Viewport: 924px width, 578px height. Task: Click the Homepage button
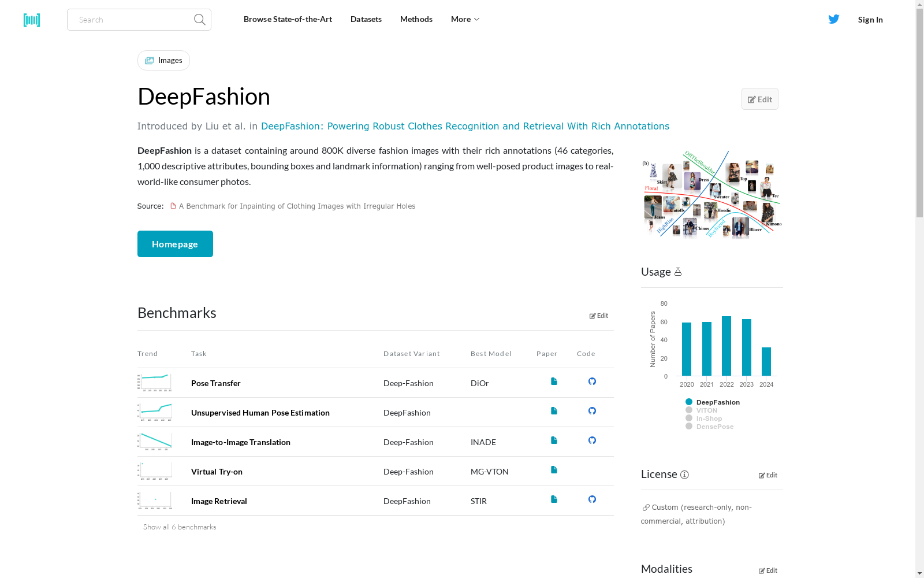click(x=175, y=244)
